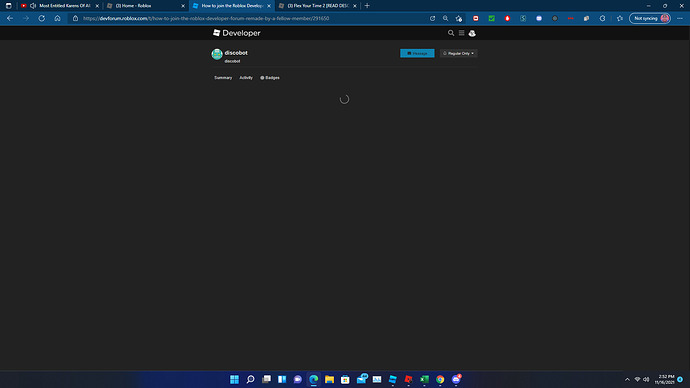Open Microsoft Store from the taskbar
The width and height of the screenshot is (690, 388).
tap(345, 379)
